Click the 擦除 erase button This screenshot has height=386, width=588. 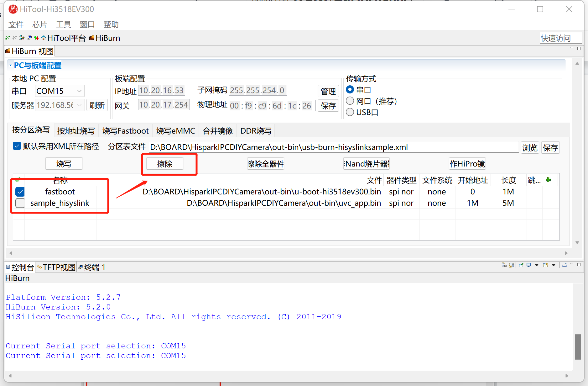point(165,164)
